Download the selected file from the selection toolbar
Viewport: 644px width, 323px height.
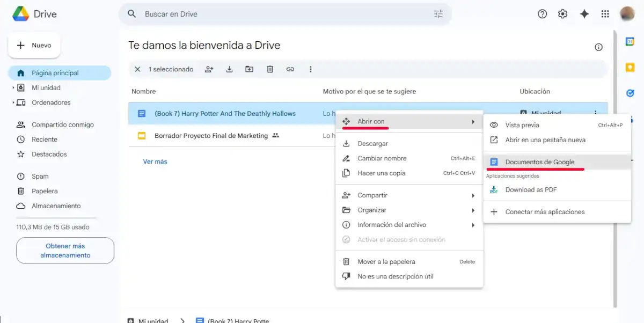229,69
